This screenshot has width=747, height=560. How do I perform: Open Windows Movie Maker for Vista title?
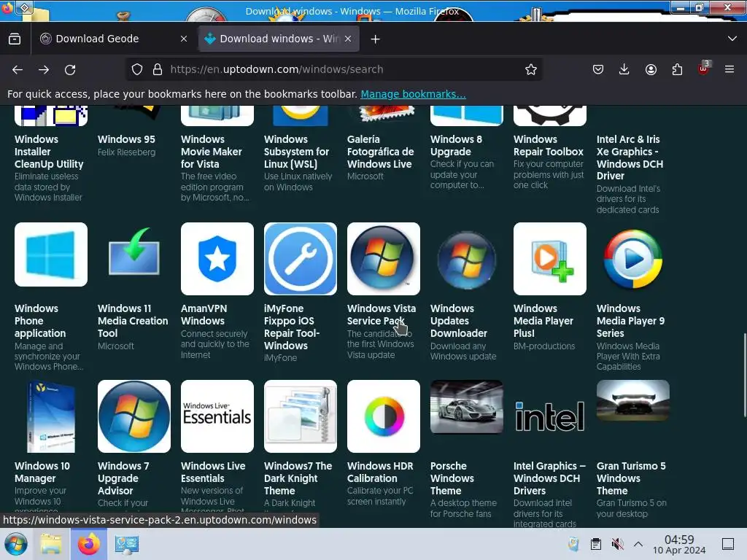click(x=211, y=152)
